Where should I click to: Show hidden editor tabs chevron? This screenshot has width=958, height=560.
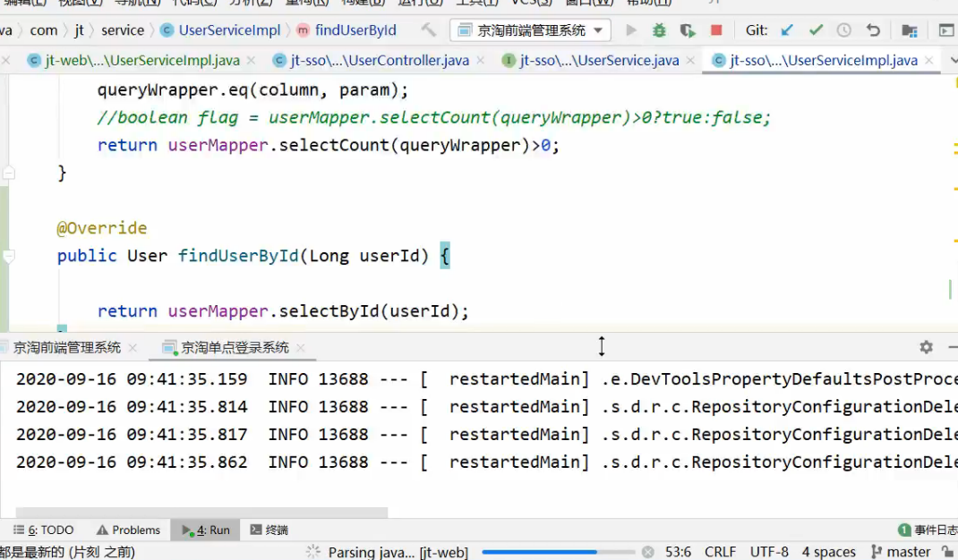click(x=954, y=61)
